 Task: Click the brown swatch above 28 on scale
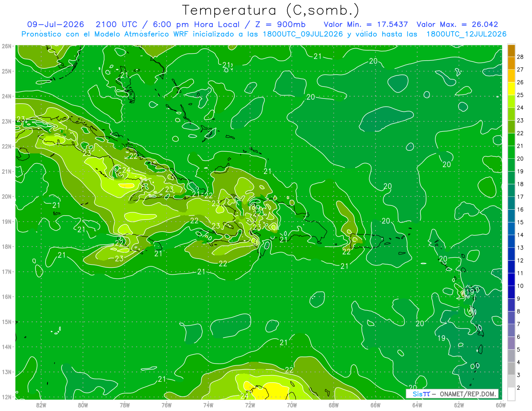tap(511, 51)
